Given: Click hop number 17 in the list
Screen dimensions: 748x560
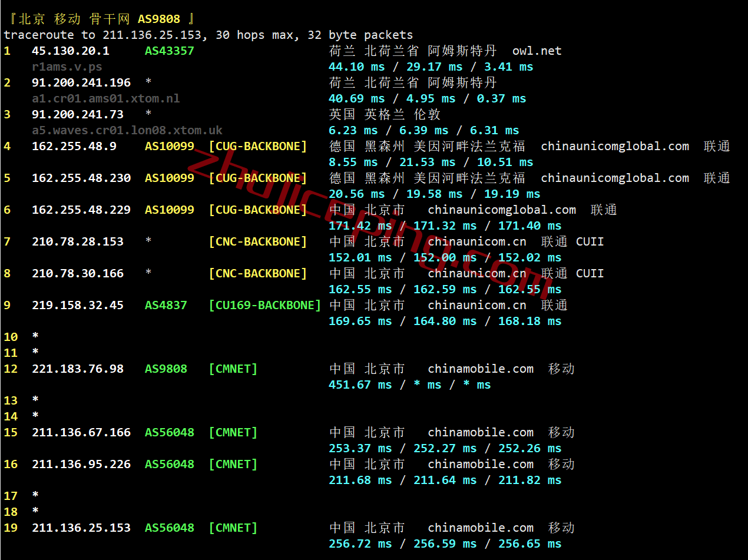Looking at the screenshot, I should tap(11, 496).
